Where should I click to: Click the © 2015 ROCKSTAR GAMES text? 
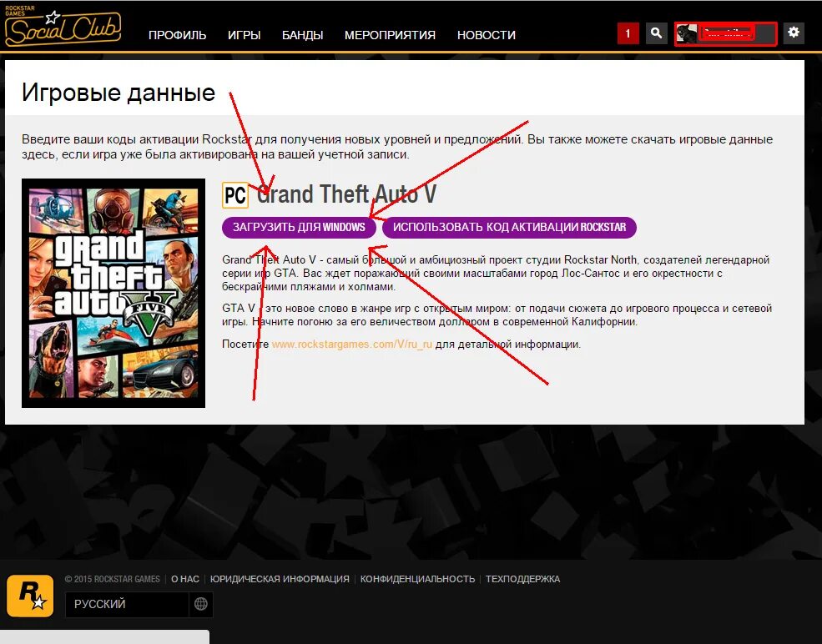pos(112,579)
